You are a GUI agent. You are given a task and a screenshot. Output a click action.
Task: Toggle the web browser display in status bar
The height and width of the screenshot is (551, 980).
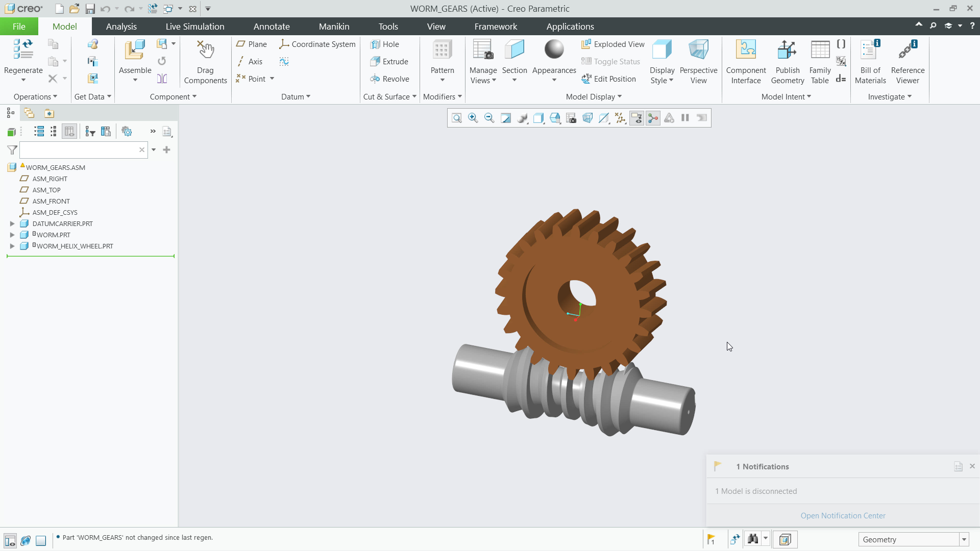26,540
